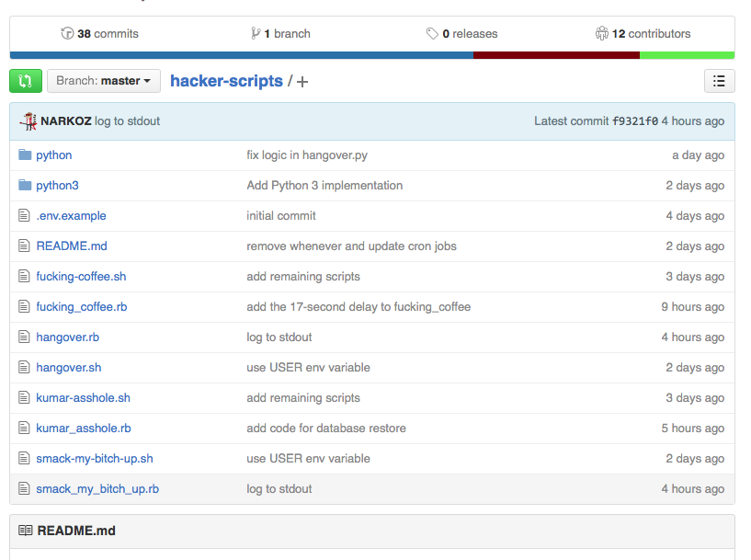Open the NARKOZ author profile link
The height and width of the screenshot is (560, 751).
[x=66, y=121]
